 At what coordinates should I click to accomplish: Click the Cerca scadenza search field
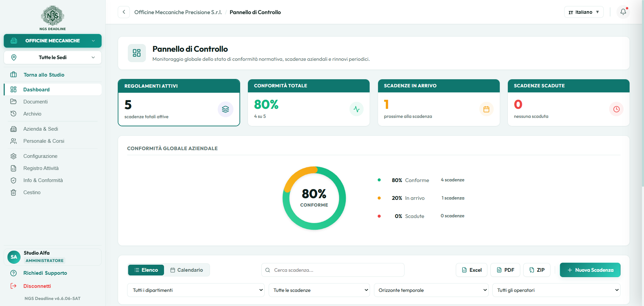tap(333, 270)
